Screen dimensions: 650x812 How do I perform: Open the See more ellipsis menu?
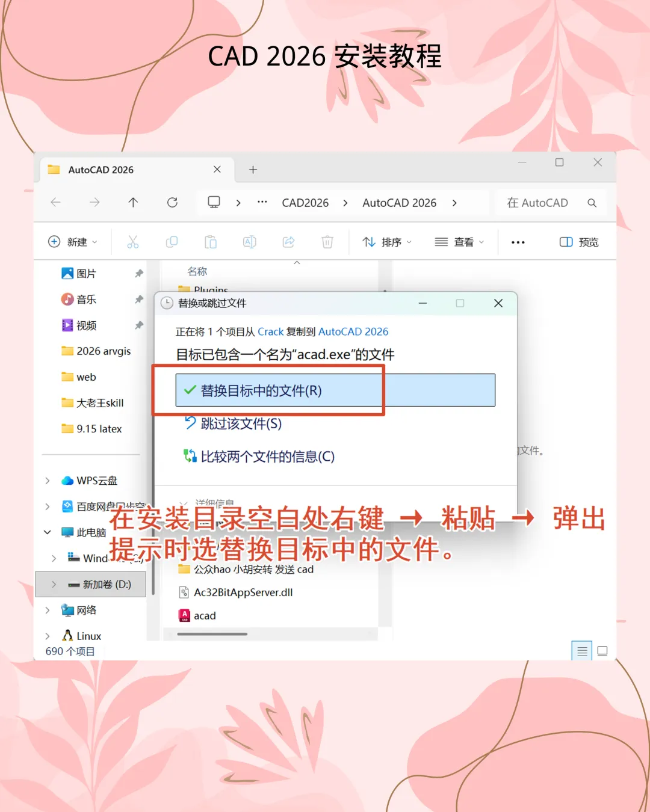click(x=518, y=242)
